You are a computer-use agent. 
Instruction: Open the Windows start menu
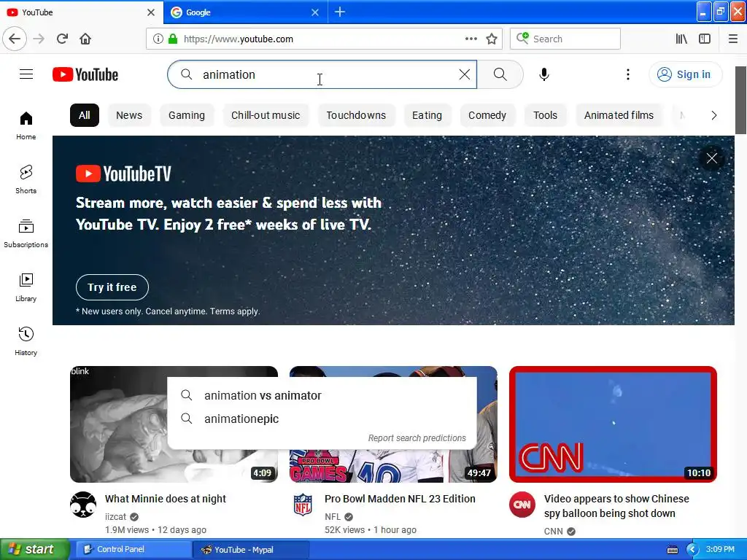[35, 549]
